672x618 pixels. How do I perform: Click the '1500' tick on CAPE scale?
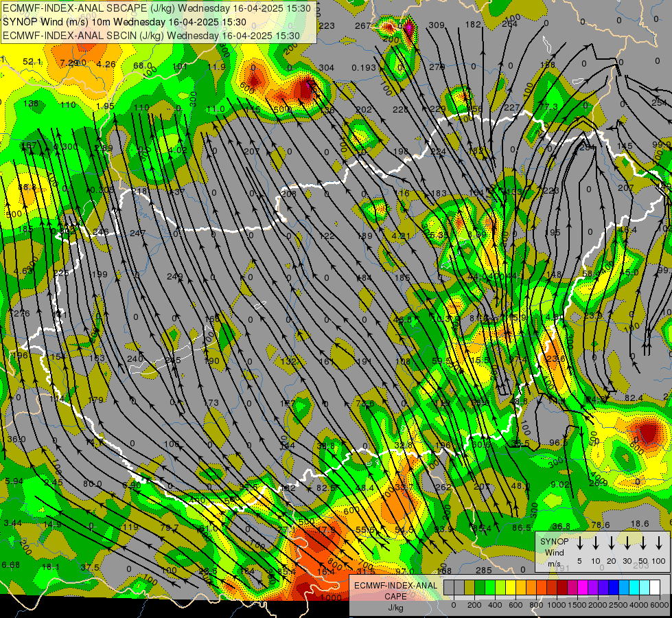[x=577, y=605]
